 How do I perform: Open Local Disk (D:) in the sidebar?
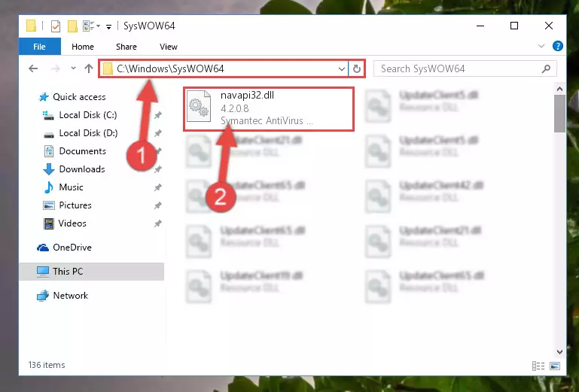(88, 133)
